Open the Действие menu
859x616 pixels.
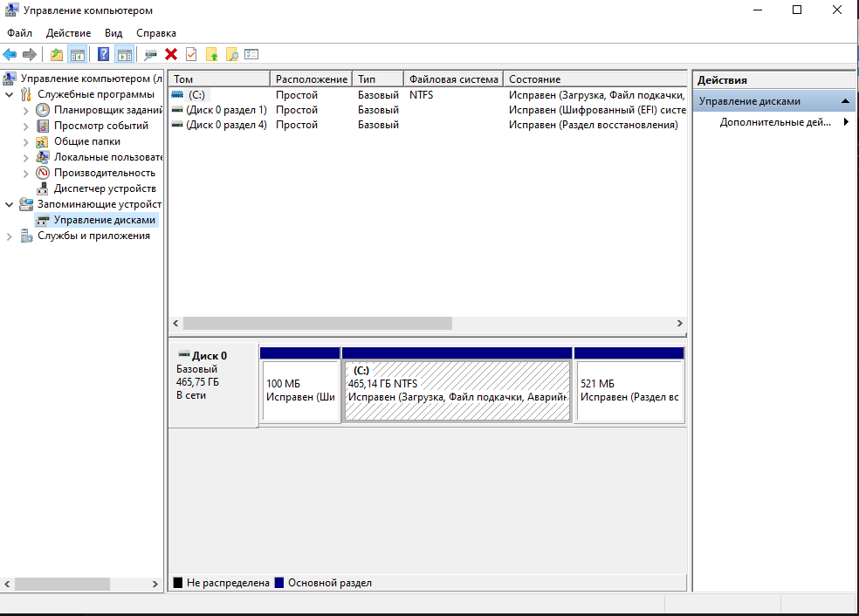(x=68, y=33)
